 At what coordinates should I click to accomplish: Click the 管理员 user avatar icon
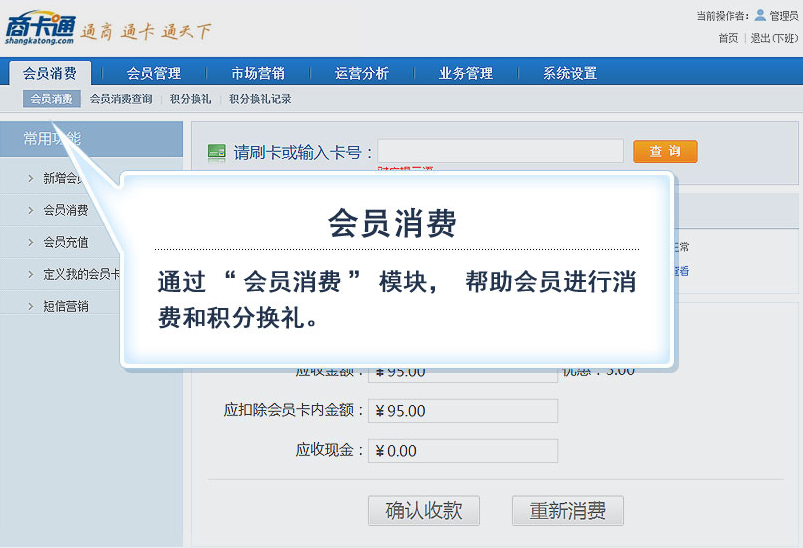coord(760,15)
